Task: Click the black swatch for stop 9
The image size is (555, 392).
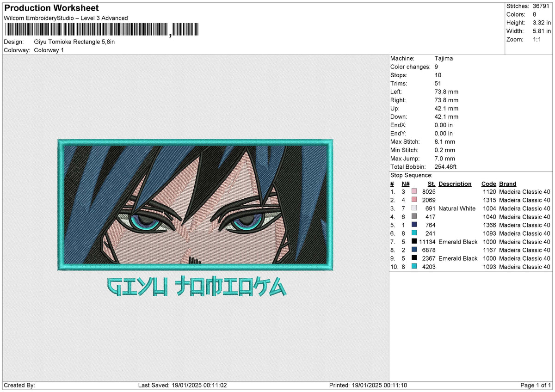Action: (414, 258)
